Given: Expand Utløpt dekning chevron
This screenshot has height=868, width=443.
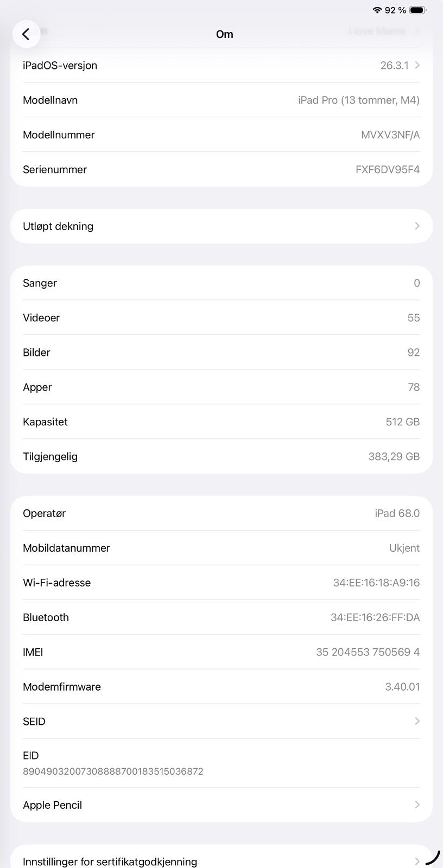Looking at the screenshot, I should pyautogui.click(x=417, y=226).
